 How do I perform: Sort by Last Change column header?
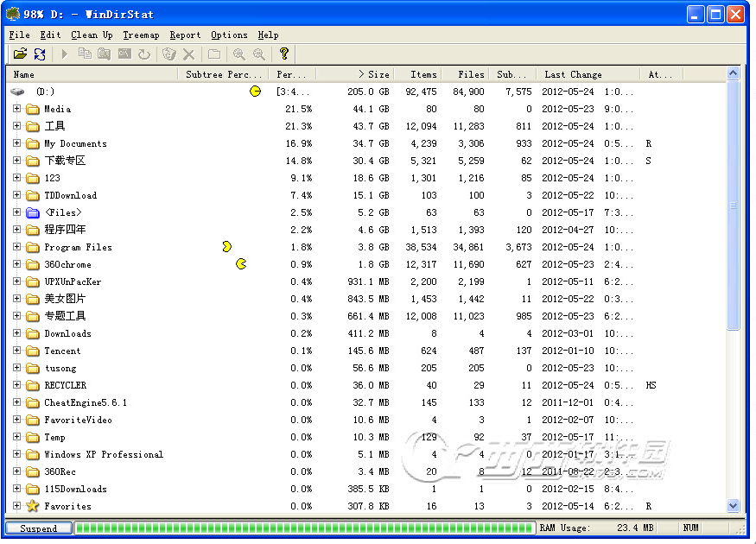588,74
